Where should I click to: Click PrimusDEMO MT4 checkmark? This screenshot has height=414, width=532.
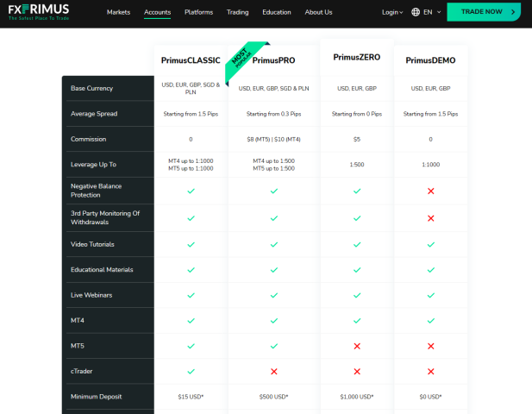pyautogui.click(x=431, y=321)
